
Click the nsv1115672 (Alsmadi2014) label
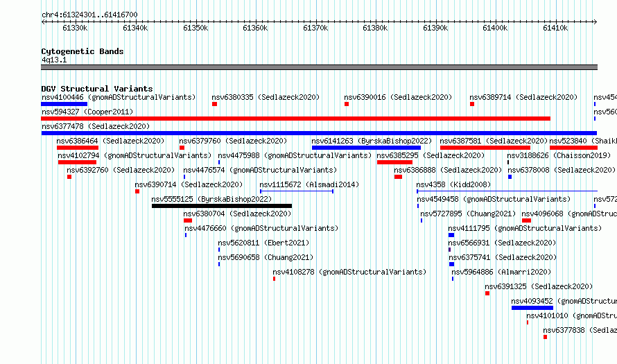309,184
